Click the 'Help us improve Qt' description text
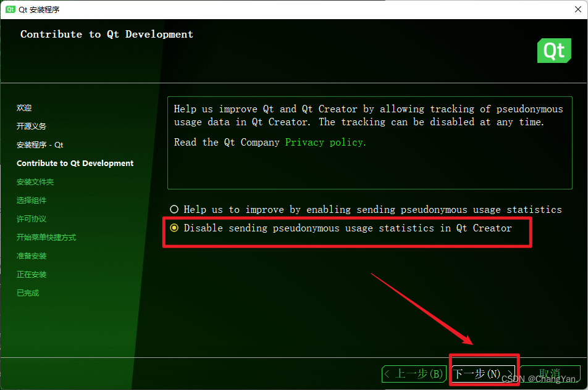Screen dimensions: 588x390 pos(368,115)
